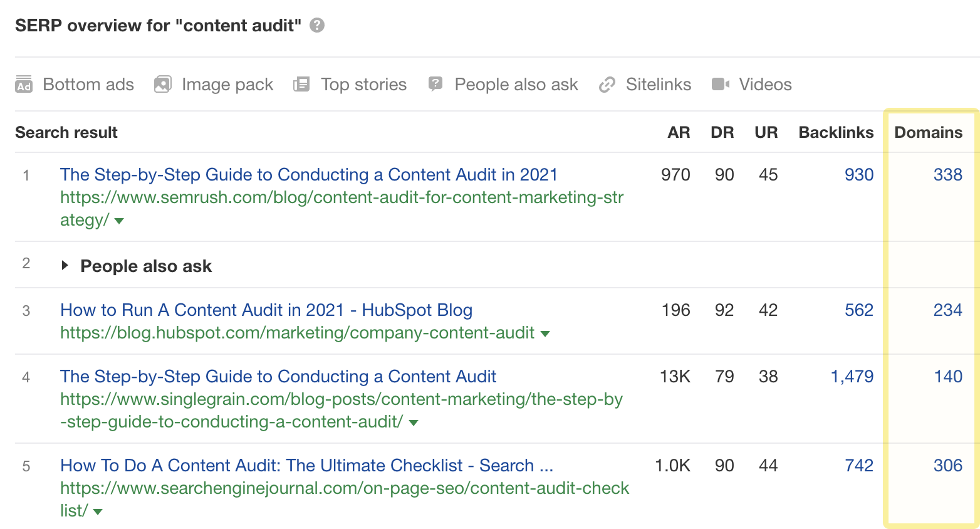
Task: Click the Image pack icon
Action: pyautogui.click(x=163, y=85)
